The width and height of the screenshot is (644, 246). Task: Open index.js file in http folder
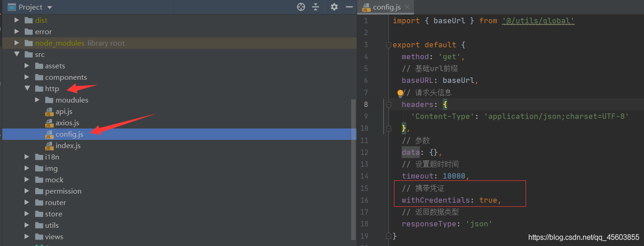point(68,146)
